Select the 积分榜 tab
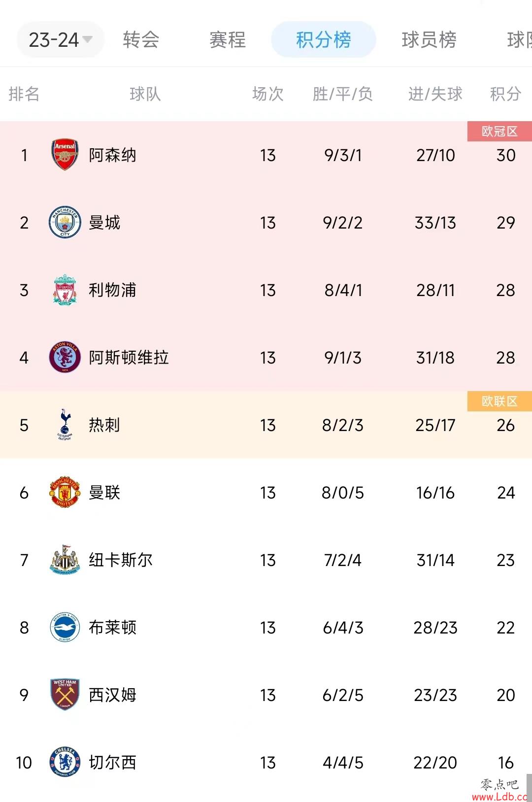Image resolution: width=532 pixels, height=802 pixels. point(324,39)
